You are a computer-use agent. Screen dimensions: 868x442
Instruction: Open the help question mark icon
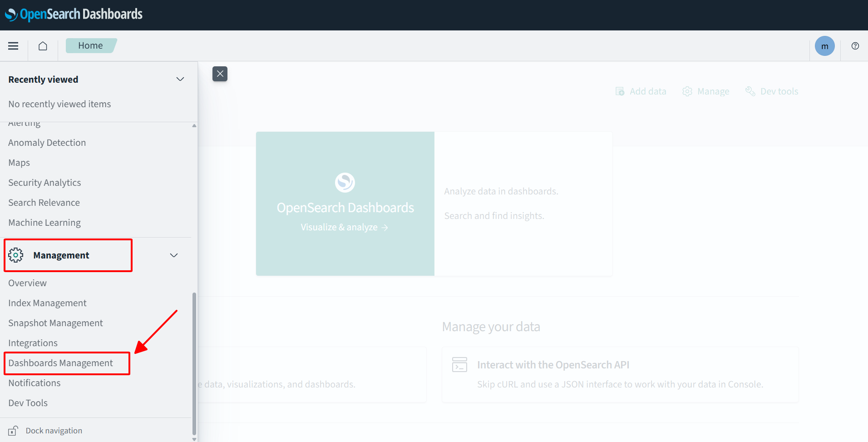(x=855, y=46)
